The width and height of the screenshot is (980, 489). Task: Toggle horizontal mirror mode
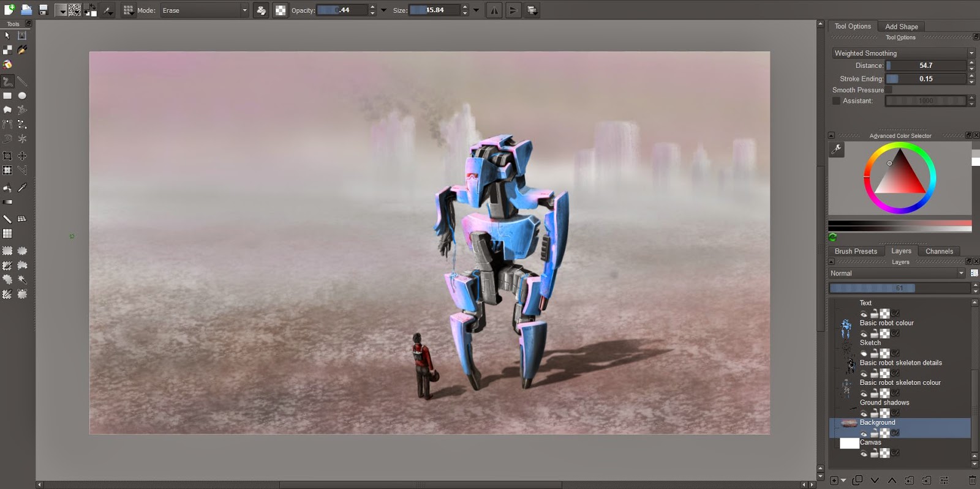[x=494, y=10]
